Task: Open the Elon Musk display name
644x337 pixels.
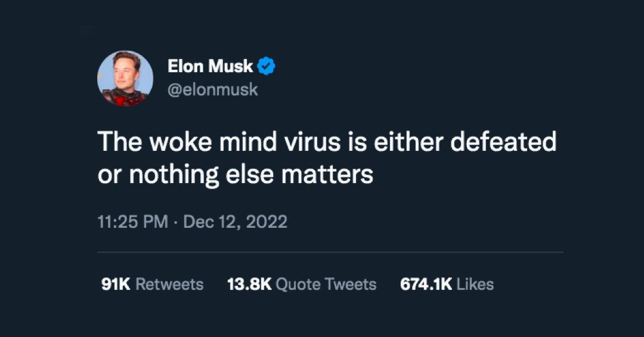Action: [210, 66]
